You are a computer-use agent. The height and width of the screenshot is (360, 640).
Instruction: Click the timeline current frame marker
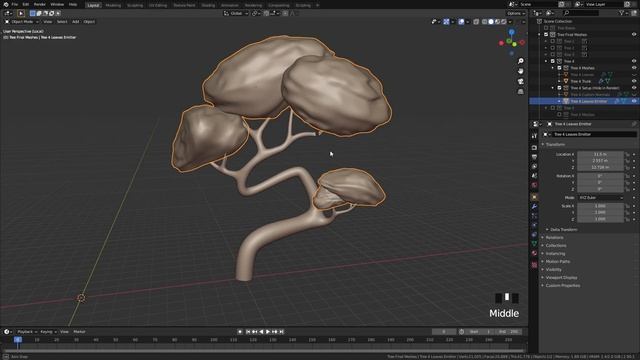coord(18,340)
